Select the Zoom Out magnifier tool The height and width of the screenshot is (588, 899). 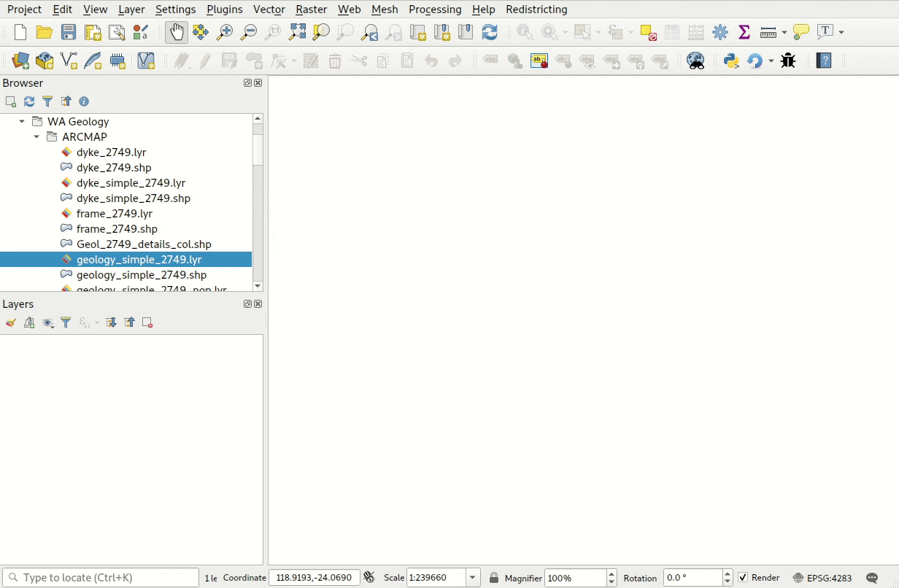[x=249, y=32]
